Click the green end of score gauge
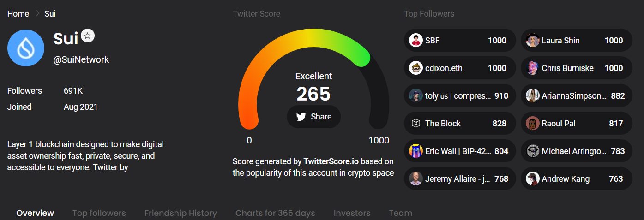 (362, 58)
